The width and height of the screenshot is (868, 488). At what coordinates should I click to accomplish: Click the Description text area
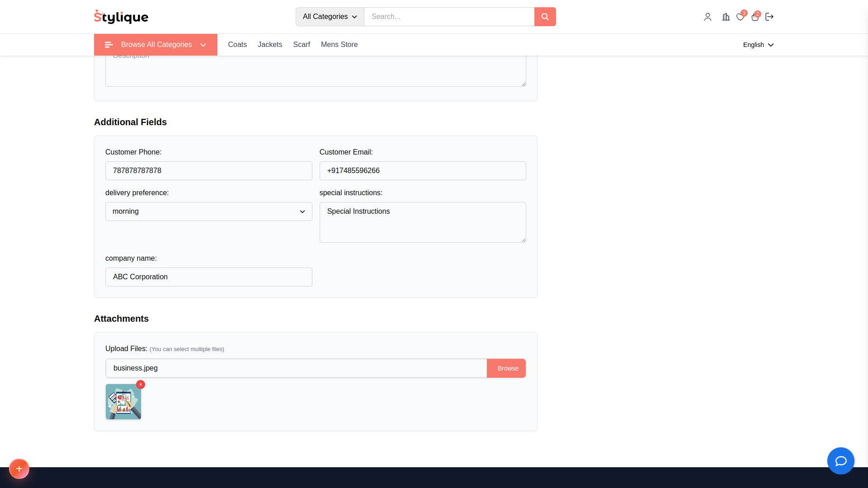(x=316, y=71)
